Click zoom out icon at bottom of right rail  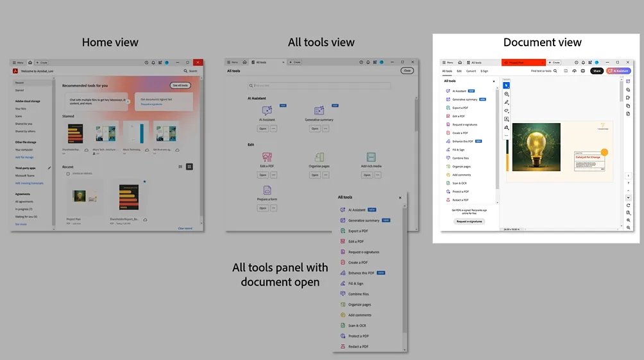[628, 227]
